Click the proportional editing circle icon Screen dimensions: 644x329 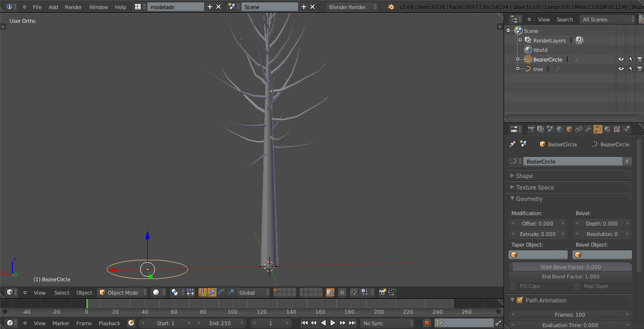[x=342, y=292]
